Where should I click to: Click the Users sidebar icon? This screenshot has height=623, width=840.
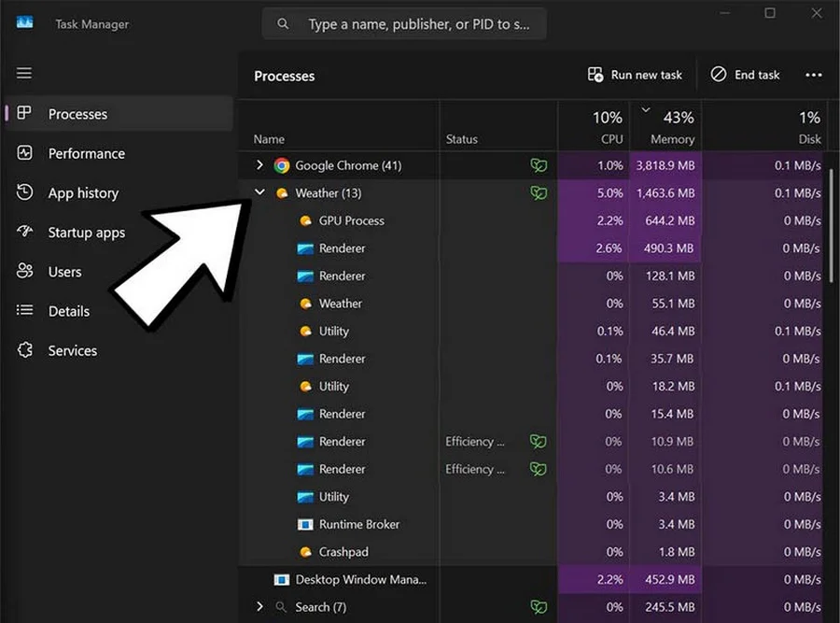click(x=24, y=271)
